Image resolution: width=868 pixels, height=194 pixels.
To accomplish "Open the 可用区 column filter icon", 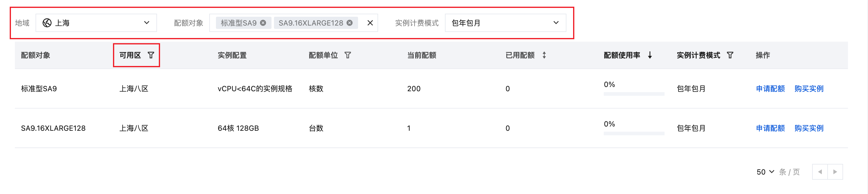I will coord(151,55).
